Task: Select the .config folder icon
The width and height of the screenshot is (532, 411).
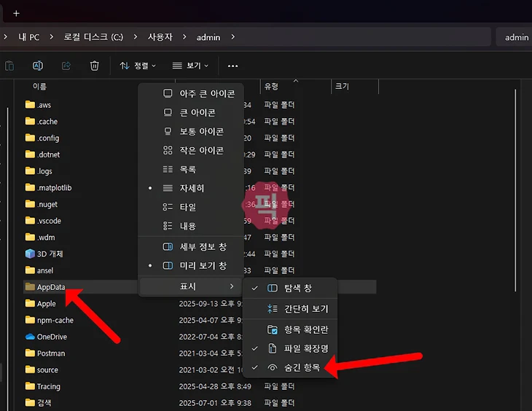Action: pos(30,138)
